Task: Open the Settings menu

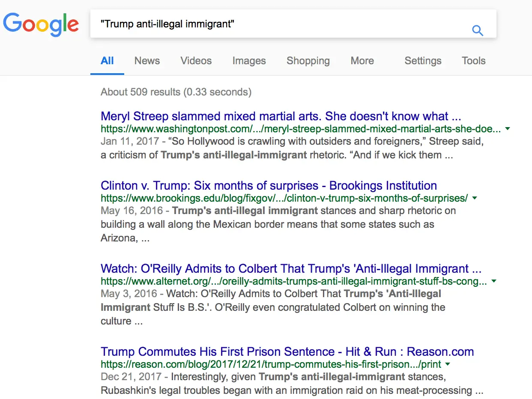Action: (423, 61)
